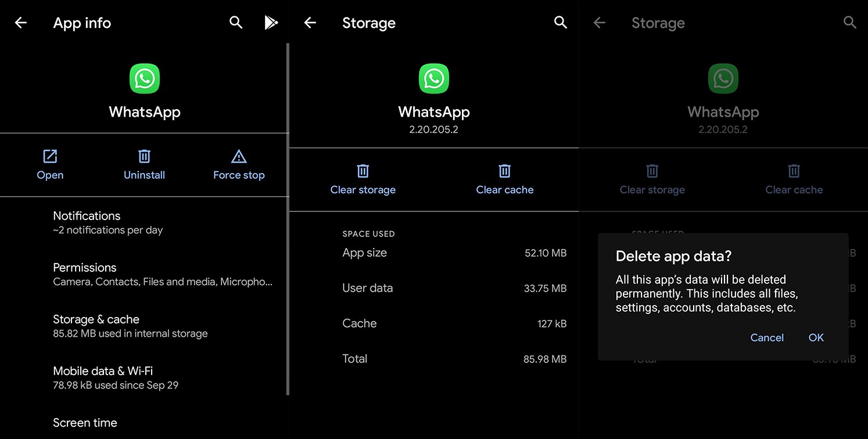868x439 pixels.
Task: Tap the Clear storage trash icon, middle screen
Action: click(363, 171)
